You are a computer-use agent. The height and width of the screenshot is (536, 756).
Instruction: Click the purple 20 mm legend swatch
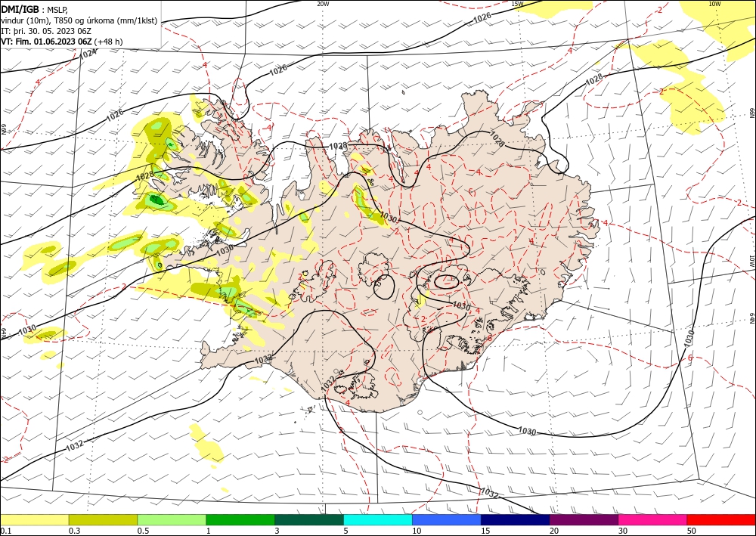(x=584, y=519)
